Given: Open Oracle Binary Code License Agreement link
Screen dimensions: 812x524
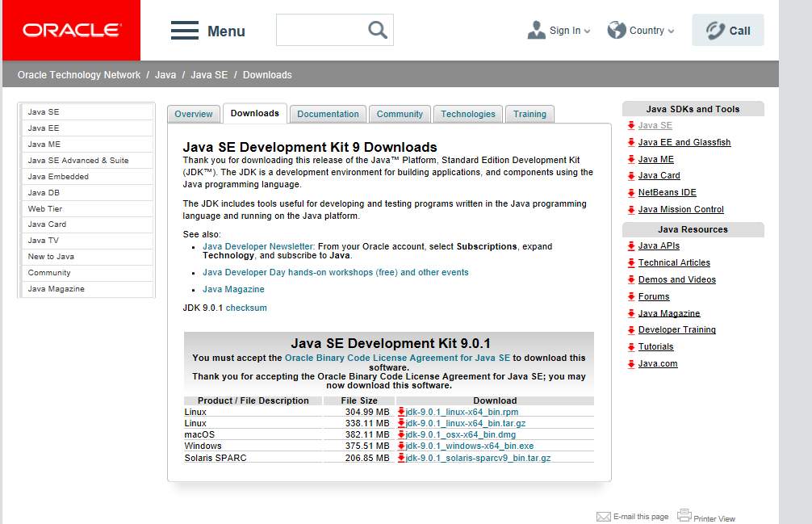Looking at the screenshot, I should 397,358.
